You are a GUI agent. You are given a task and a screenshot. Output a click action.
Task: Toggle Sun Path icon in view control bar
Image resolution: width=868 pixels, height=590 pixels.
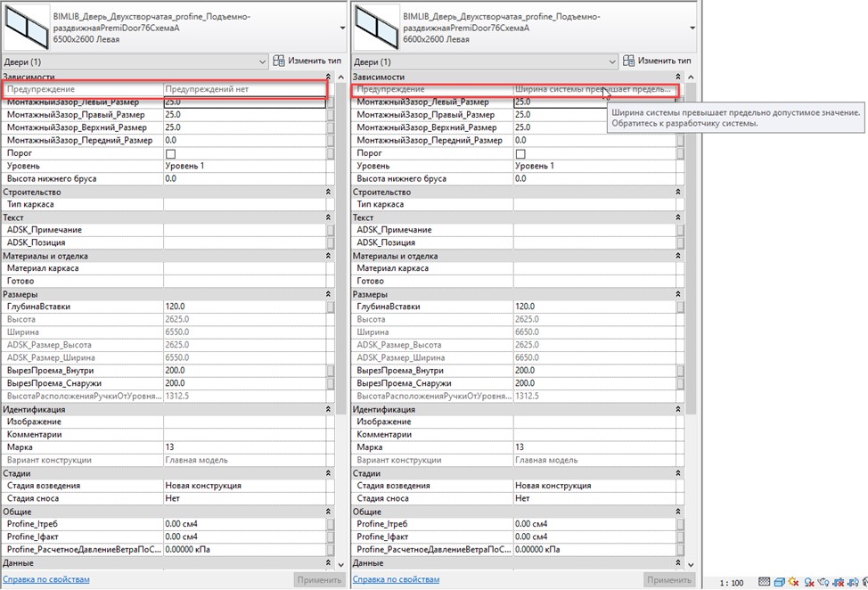click(x=794, y=582)
